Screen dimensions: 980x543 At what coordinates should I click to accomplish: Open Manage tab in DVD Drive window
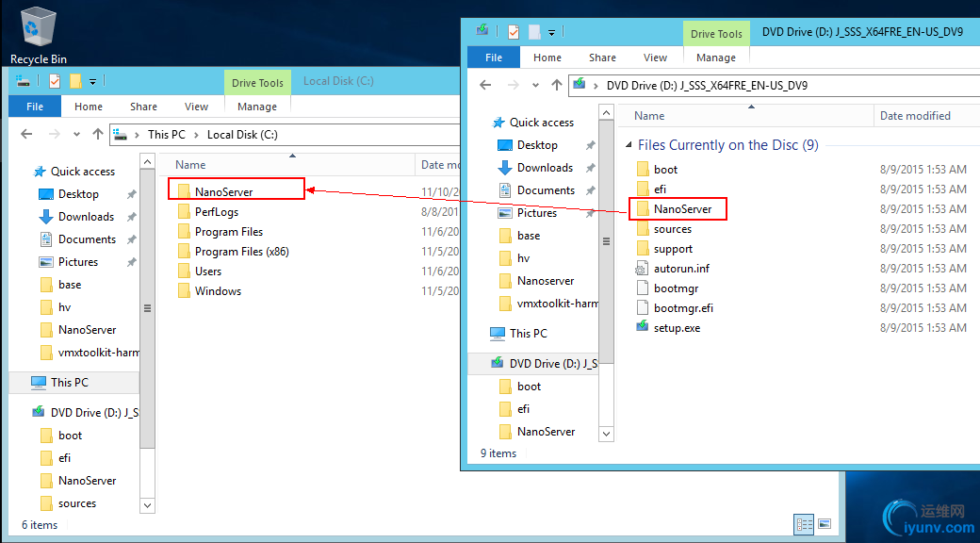click(715, 58)
